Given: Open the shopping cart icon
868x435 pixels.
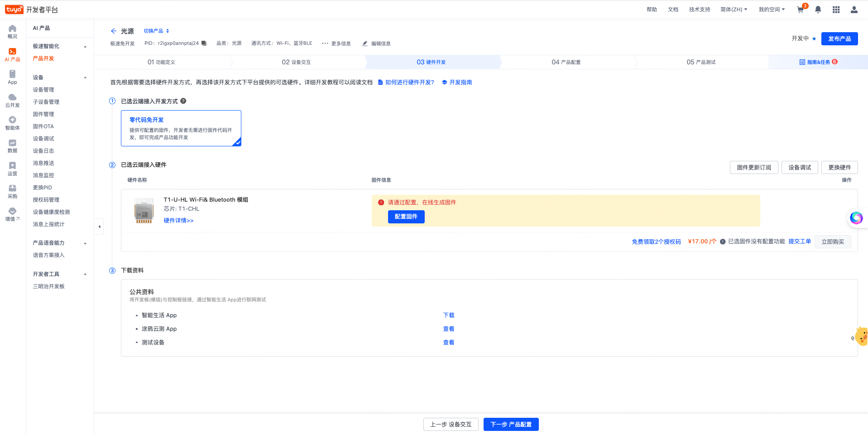Looking at the screenshot, I should [x=801, y=10].
